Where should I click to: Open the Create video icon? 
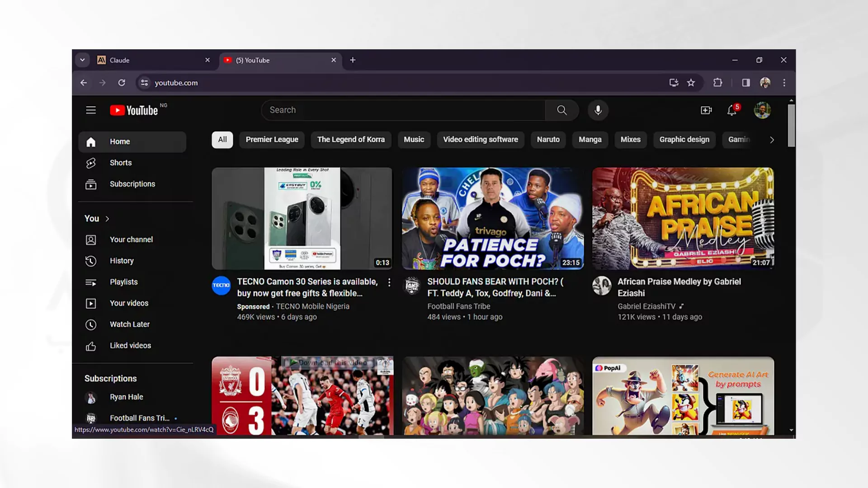[x=706, y=110]
